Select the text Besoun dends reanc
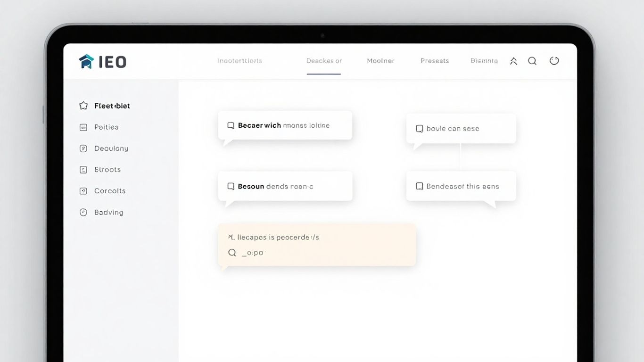Screen dimensions: 644x362 pos(275,187)
